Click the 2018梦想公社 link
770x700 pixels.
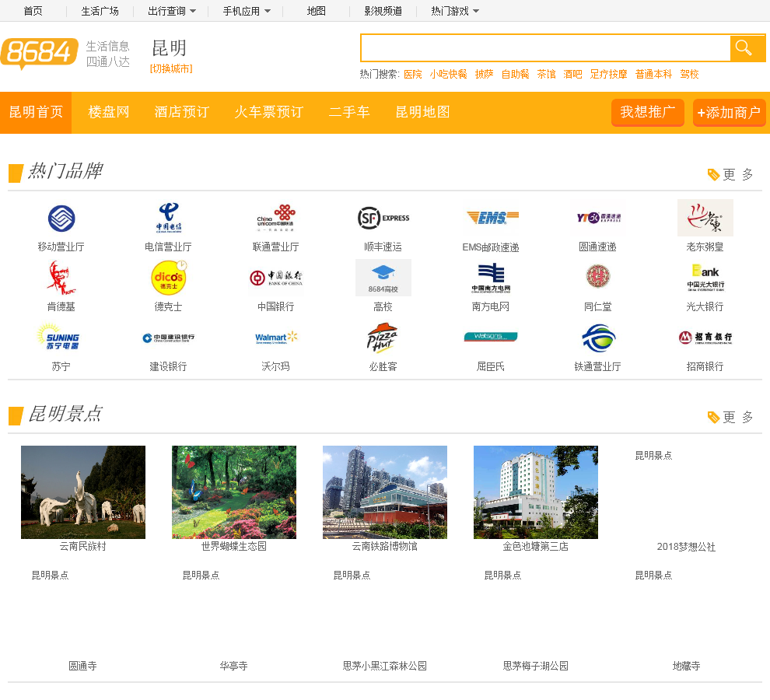pyautogui.click(x=686, y=547)
